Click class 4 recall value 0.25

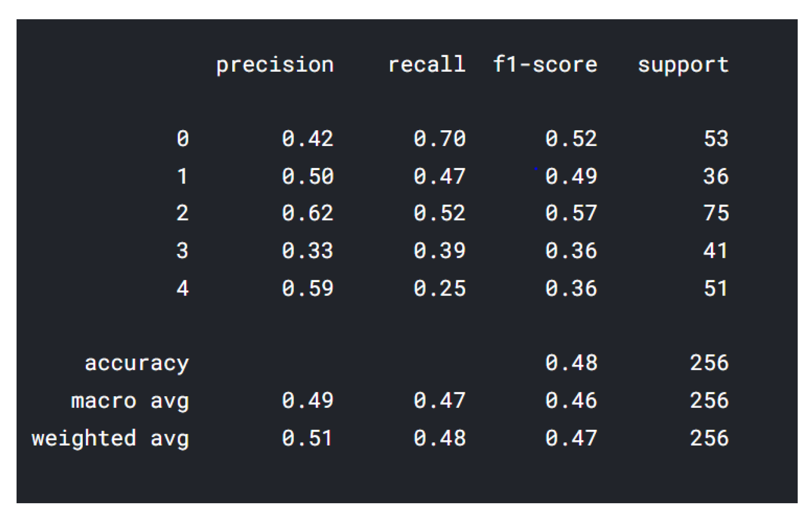click(439, 288)
